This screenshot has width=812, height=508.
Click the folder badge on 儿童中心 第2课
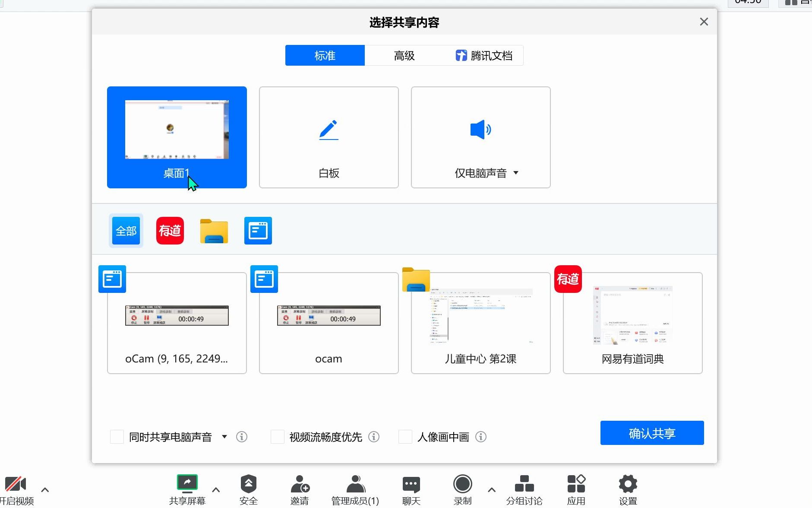(416, 280)
